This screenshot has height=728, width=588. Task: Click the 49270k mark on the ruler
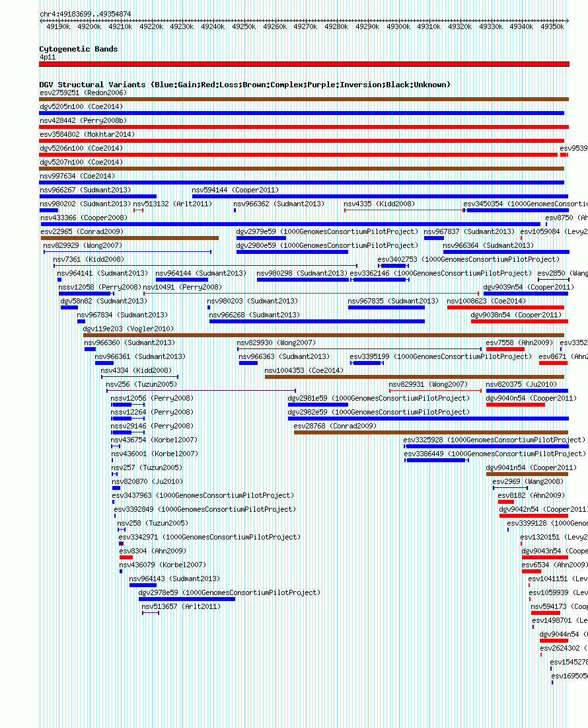pos(305,27)
